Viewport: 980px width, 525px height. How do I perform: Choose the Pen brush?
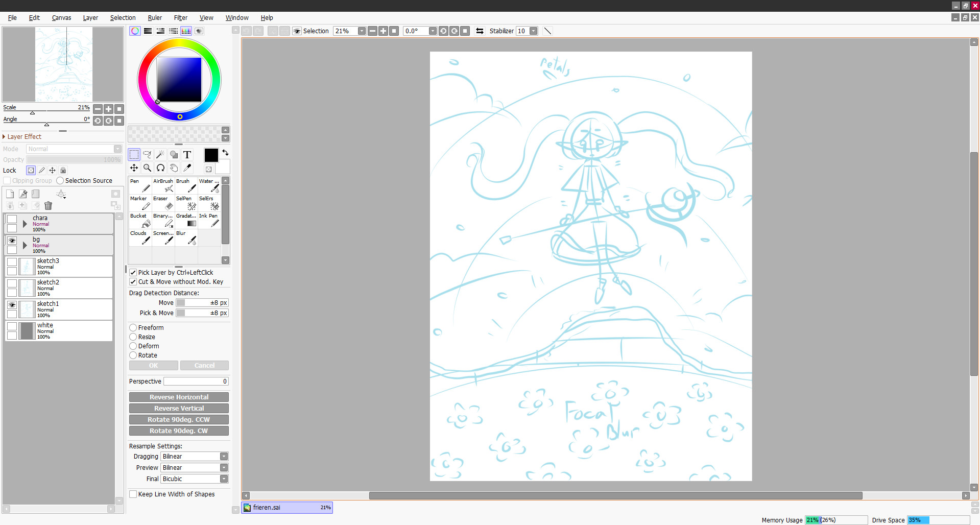click(140, 185)
